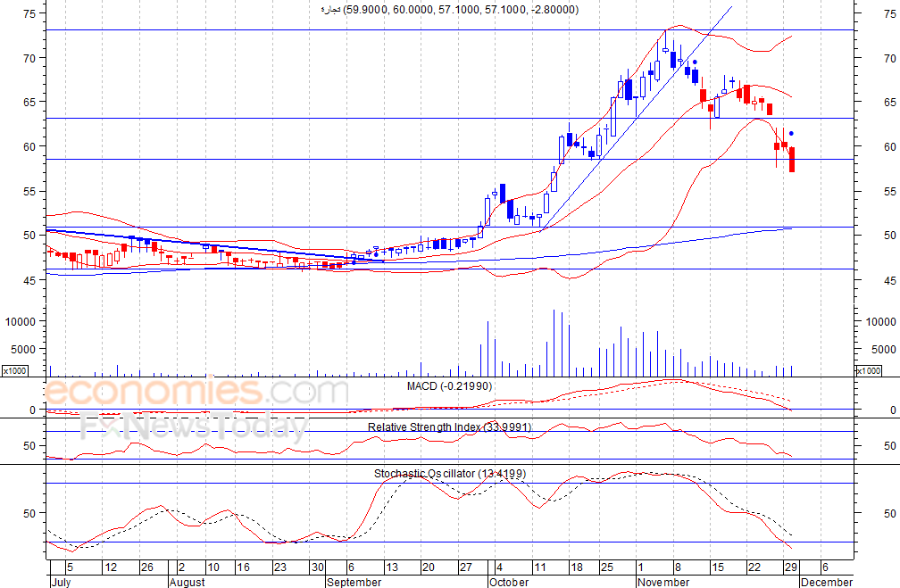Click the 45 price label on the right axis
900x588 pixels.
click(x=890, y=280)
